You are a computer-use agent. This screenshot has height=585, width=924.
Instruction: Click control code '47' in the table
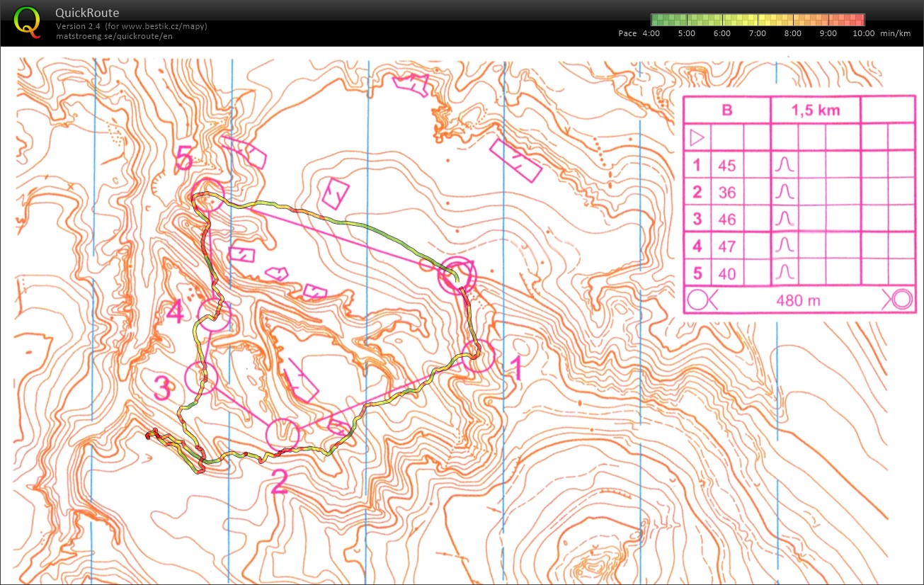coord(727,246)
